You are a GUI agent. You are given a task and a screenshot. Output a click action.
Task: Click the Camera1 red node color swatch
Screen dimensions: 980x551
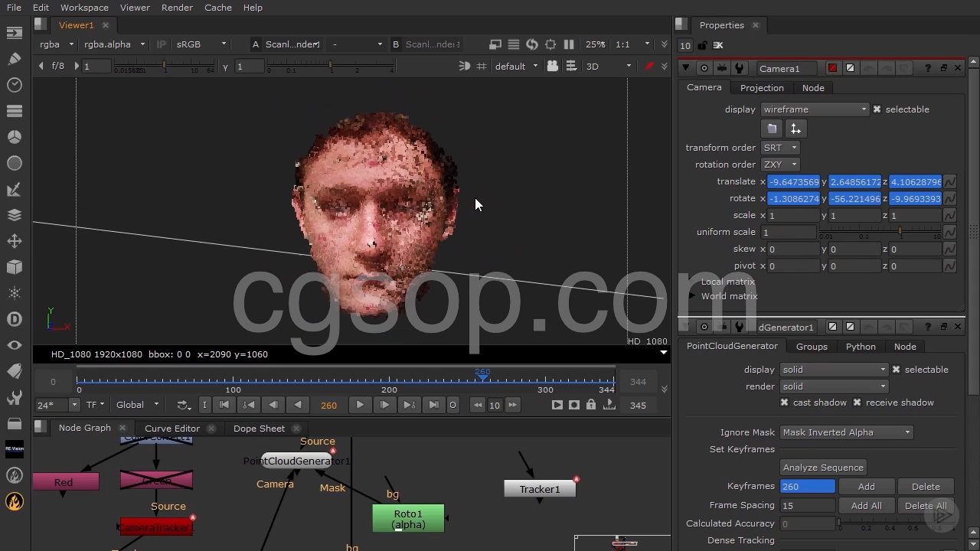tap(832, 68)
